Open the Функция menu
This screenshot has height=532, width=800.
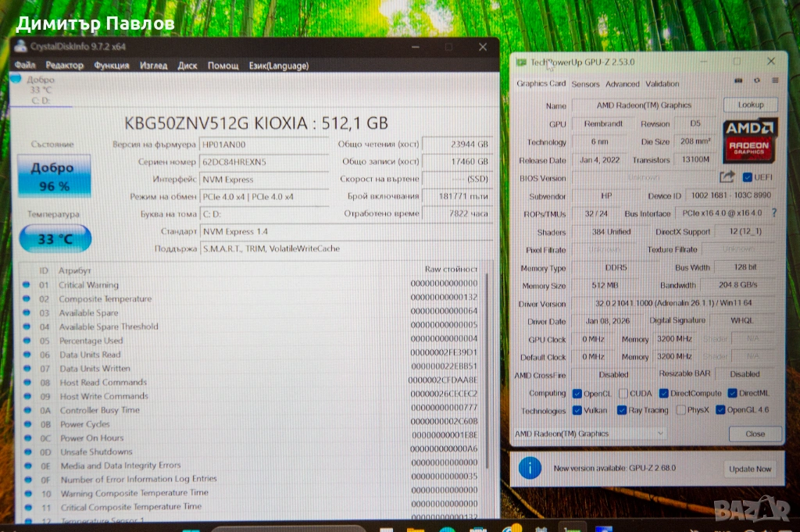point(112,66)
